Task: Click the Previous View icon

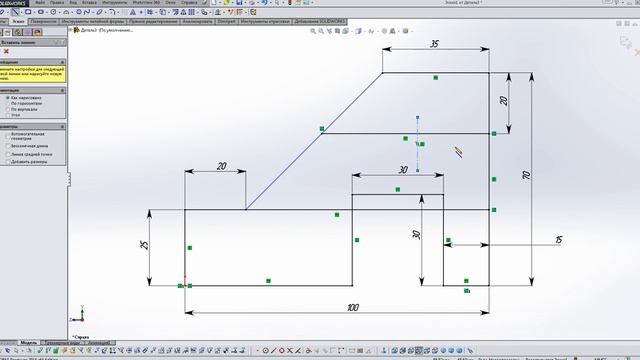Action: tap(329, 31)
